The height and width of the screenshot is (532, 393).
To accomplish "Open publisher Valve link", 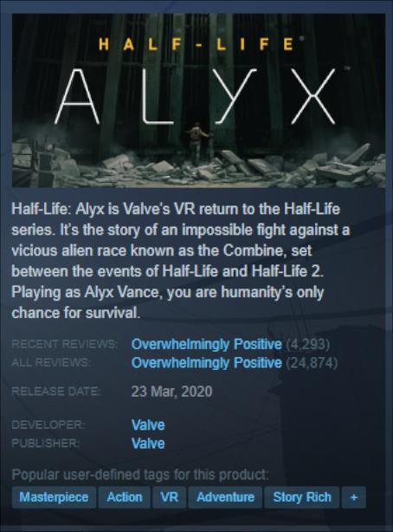I will (148, 444).
